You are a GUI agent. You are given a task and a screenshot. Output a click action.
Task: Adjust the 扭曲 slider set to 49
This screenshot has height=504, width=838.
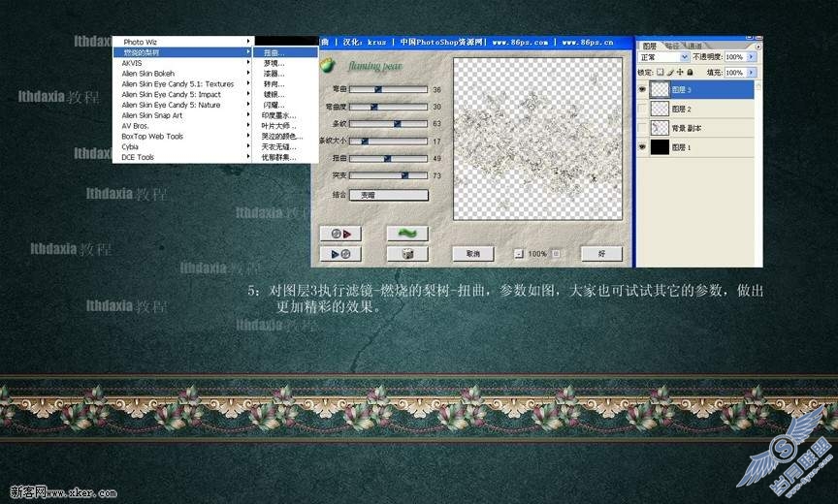click(x=388, y=158)
